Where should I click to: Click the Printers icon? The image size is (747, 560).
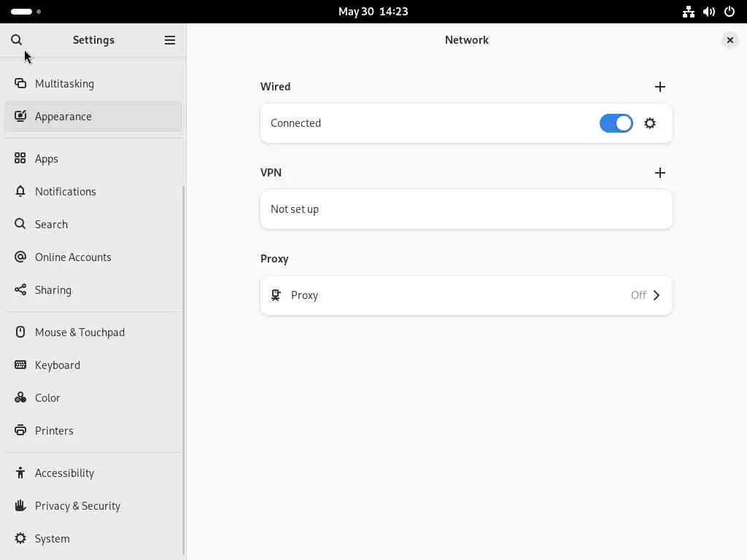(20, 430)
